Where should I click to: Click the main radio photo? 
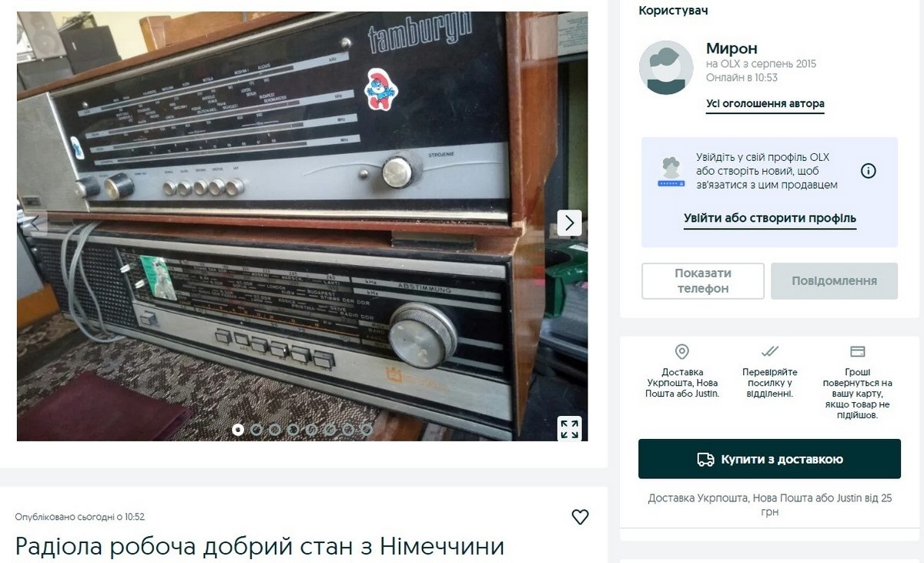point(302,226)
